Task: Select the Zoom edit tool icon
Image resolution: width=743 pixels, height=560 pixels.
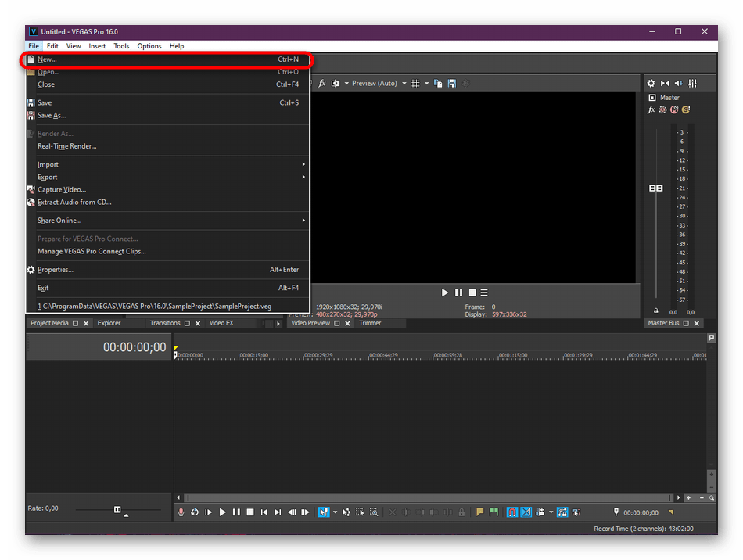Action: click(375, 512)
